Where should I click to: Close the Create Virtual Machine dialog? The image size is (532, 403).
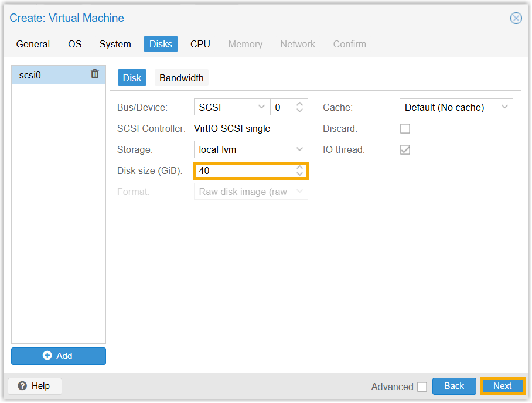(x=516, y=18)
